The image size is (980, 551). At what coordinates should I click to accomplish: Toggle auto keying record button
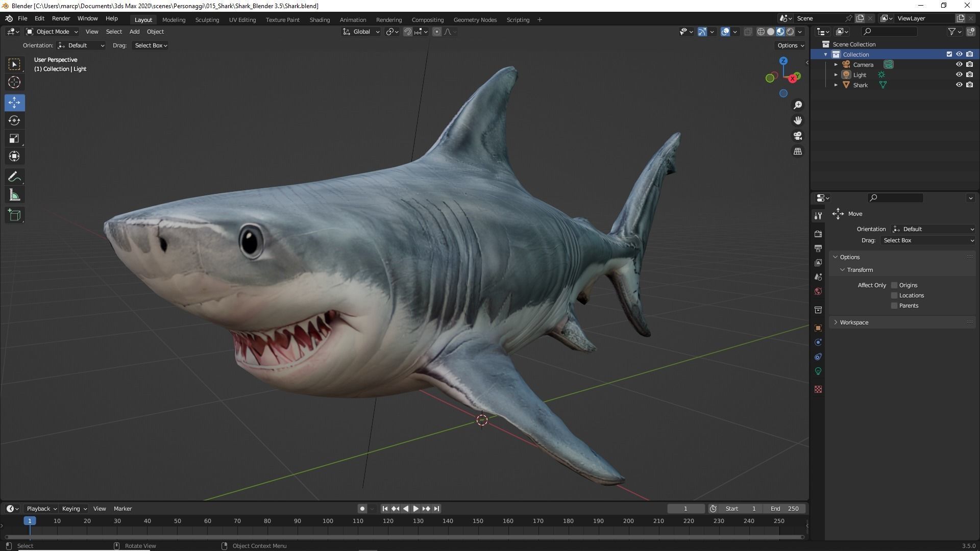(x=362, y=509)
